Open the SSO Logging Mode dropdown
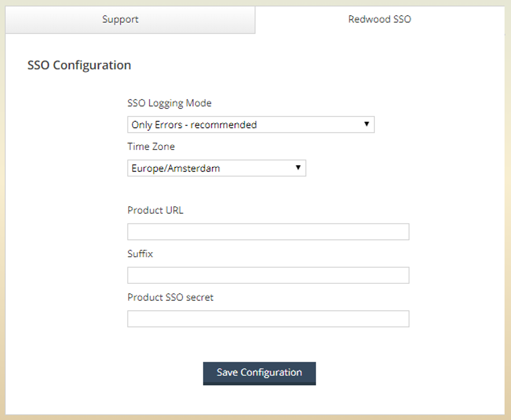This screenshot has height=420, width=511. (x=251, y=125)
